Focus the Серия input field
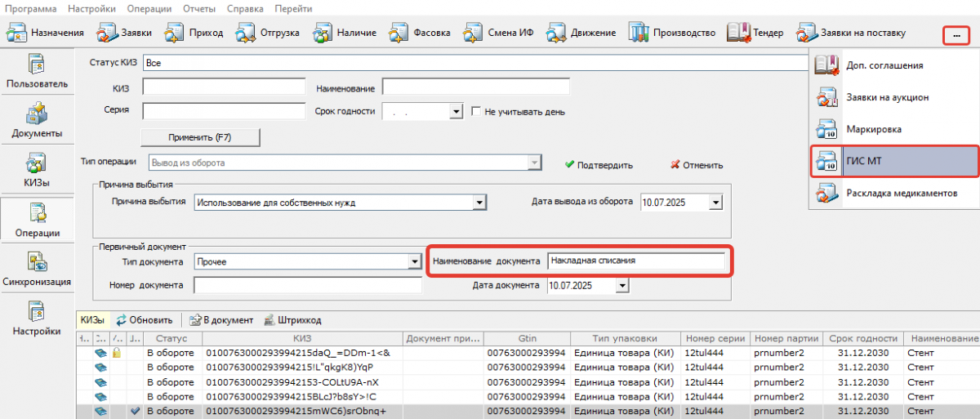Image resolution: width=980 pixels, height=419 pixels. click(224, 111)
